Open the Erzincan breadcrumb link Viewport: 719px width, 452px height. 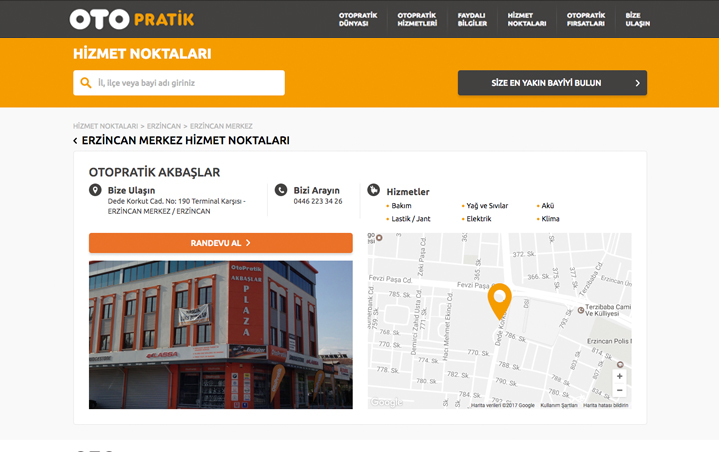pos(164,126)
